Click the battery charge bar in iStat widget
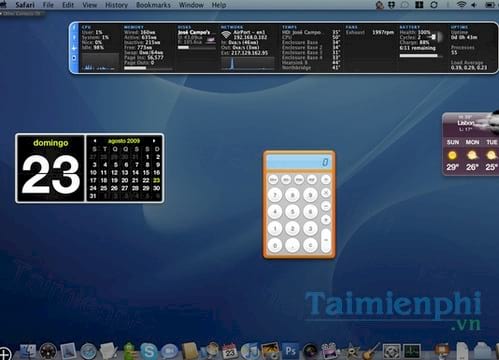 coord(421,56)
